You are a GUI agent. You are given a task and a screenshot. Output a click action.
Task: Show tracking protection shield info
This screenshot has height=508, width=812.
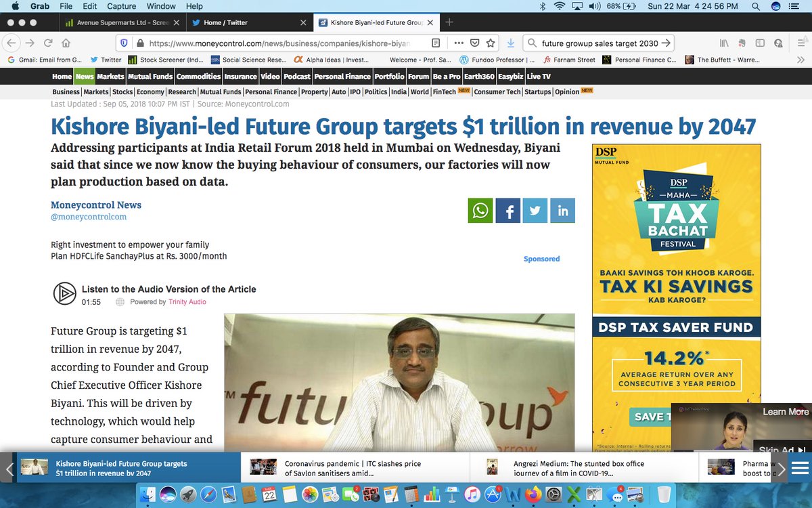point(124,43)
